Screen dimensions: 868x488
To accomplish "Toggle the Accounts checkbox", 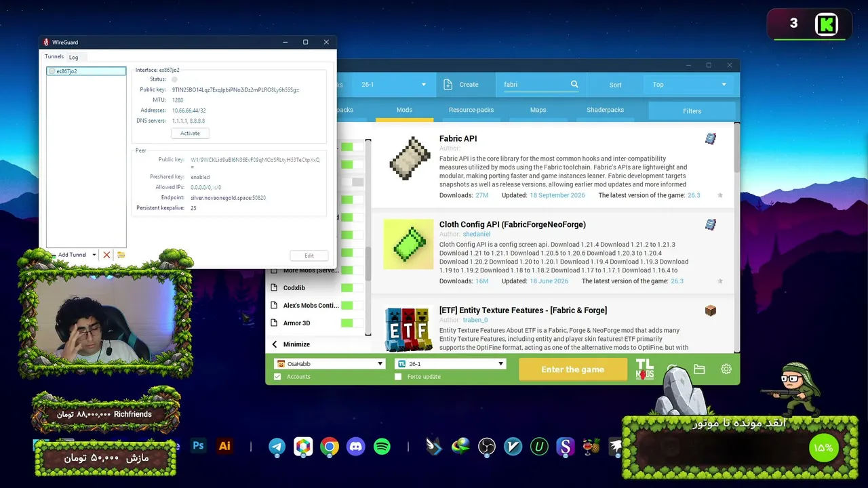I will click(277, 377).
